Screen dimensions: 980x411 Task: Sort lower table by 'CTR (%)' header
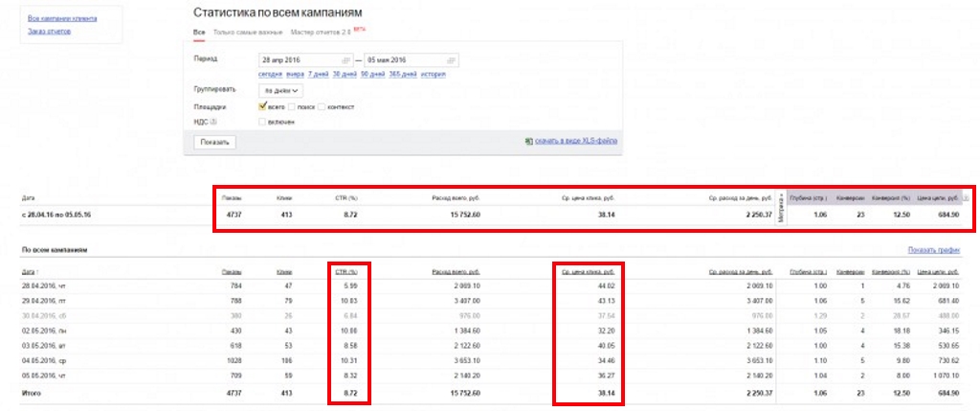click(x=345, y=272)
